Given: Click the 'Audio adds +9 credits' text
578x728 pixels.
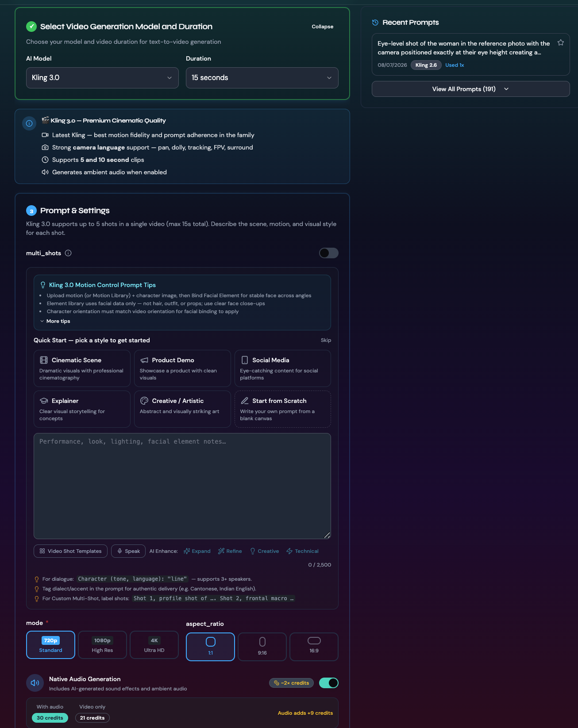Looking at the screenshot, I should pyautogui.click(x=305, y=713).
